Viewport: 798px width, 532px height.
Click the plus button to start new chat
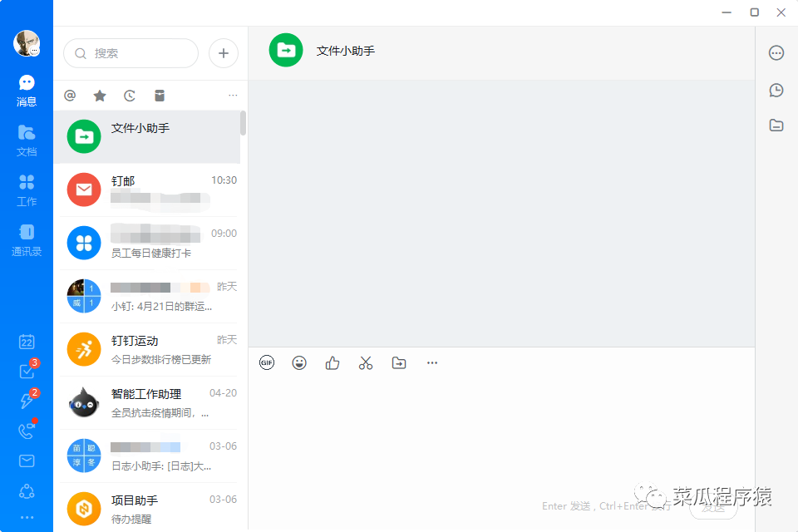coord(224,53)
